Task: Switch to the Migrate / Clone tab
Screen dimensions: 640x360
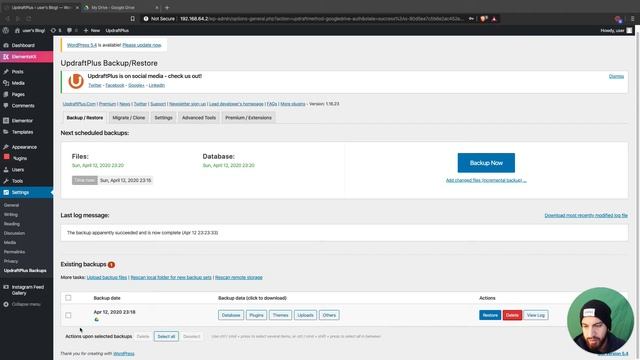Action: click(x=129, y=118)
